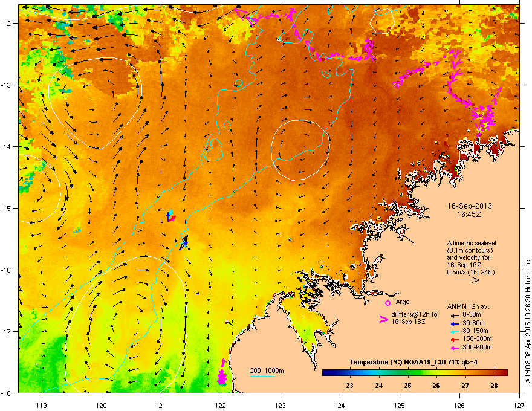Click the '200 1000m' isobath label
The image size is (532, 411).
click(267, 371)
